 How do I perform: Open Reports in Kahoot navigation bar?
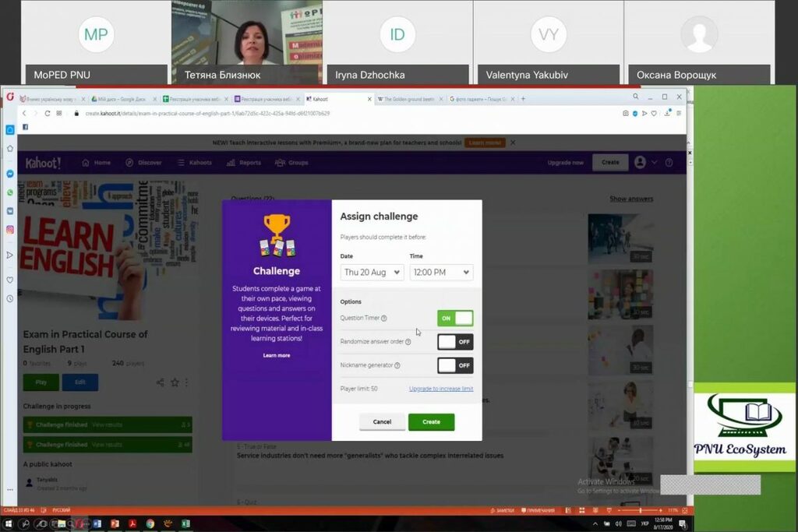[245, 163]
